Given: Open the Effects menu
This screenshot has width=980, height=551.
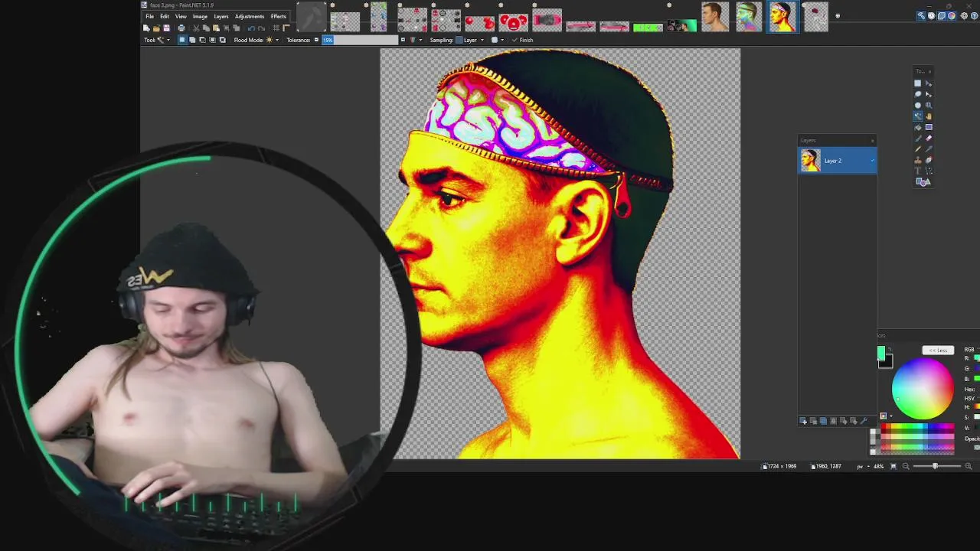Looking at the screenshot, I should pyautogui.click(x=279, y=16).
